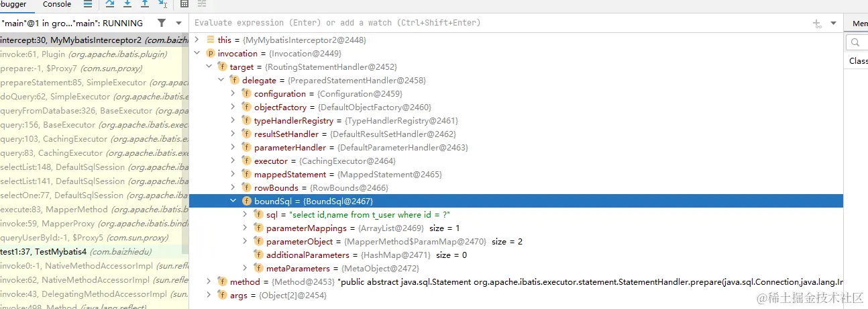This screenshot has height=309, width=868.
Task: Expand the 'rowBounds' field node
Action: 233,188
